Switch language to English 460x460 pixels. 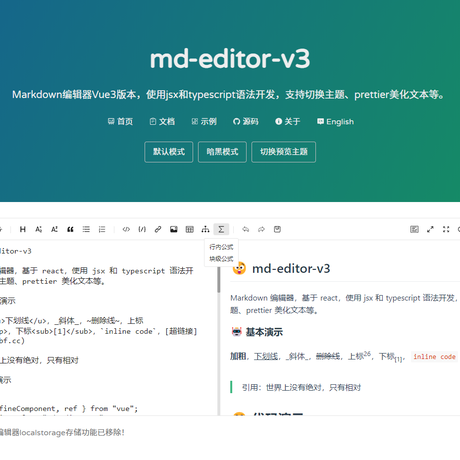click(335, 122)
